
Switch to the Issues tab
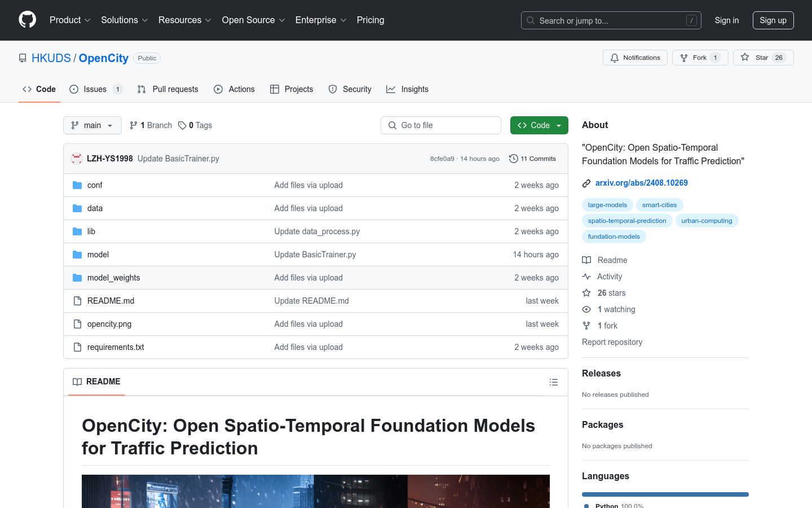95,89
